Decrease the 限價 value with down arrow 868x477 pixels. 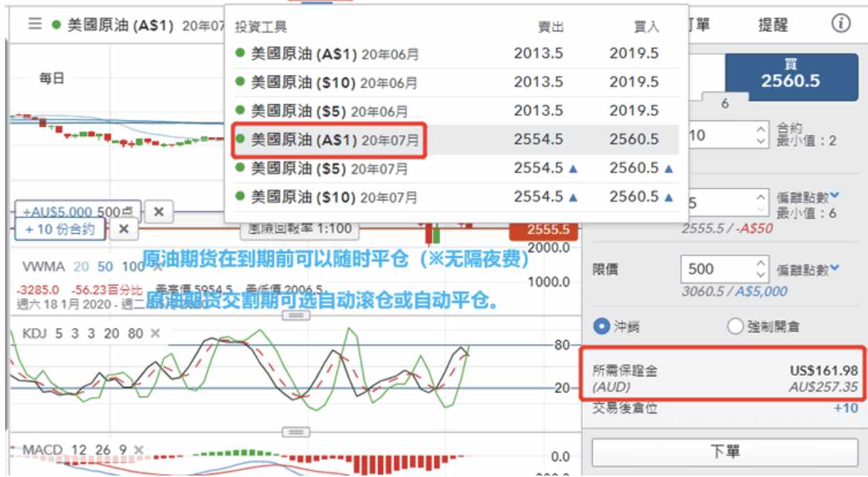pos(761,276)
